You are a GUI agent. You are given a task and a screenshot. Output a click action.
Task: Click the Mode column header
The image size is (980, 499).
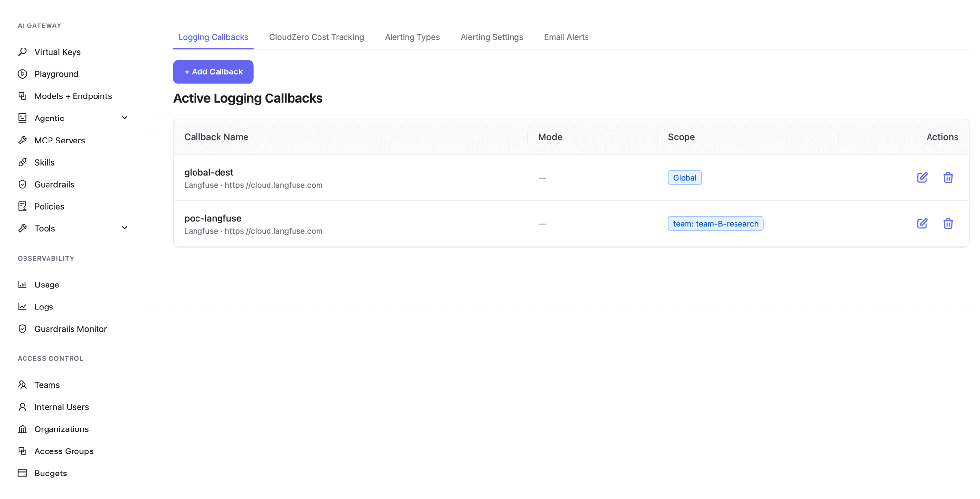(550, 137)
